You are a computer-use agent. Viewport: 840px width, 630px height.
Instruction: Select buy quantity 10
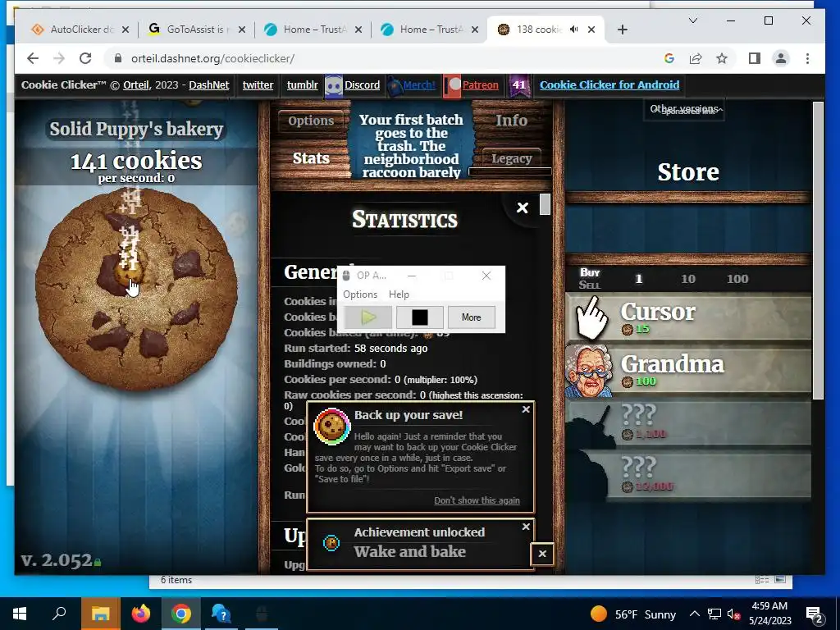pos(688,279)
